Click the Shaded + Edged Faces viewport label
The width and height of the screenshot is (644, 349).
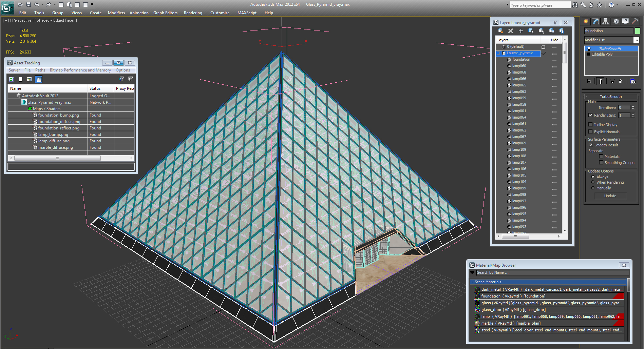click(x=56, y=20)
